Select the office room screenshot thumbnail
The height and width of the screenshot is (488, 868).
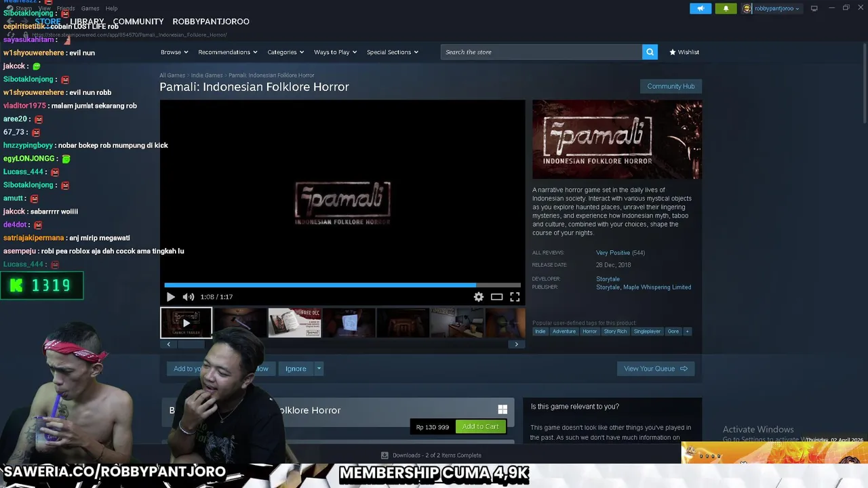(457, 323)
